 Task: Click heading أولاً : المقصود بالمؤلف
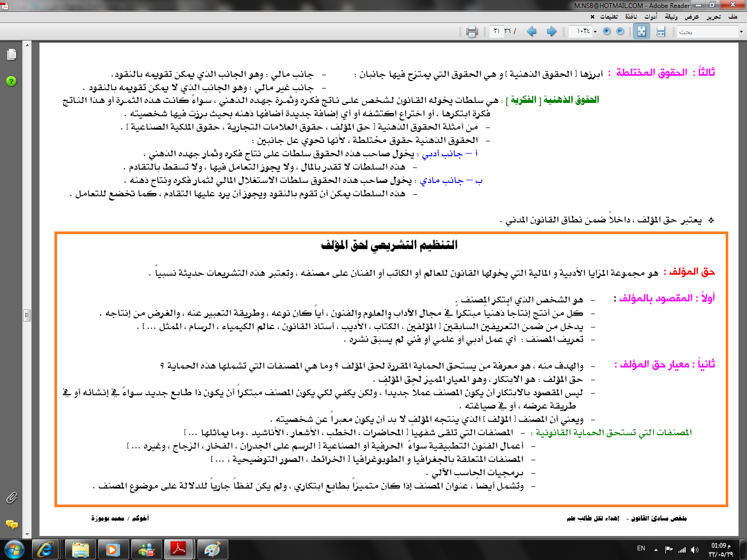point(664,298)
